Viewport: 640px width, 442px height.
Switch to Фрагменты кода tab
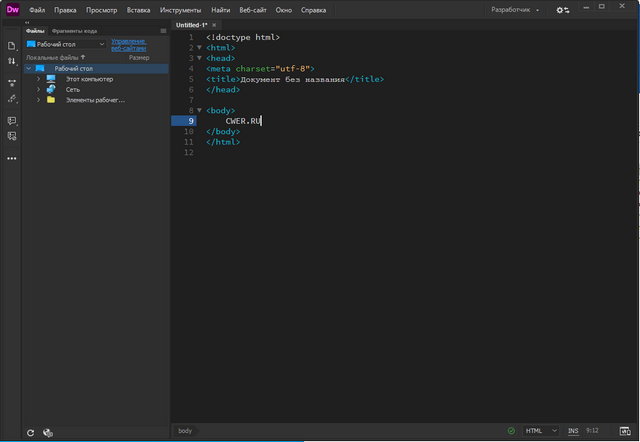pyautogui.click(x=75, y=31)
